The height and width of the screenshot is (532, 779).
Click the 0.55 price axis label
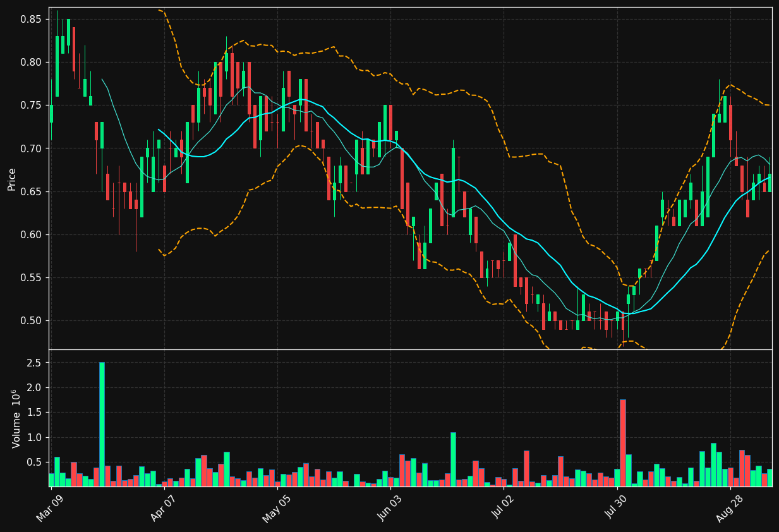pos(30,277)
